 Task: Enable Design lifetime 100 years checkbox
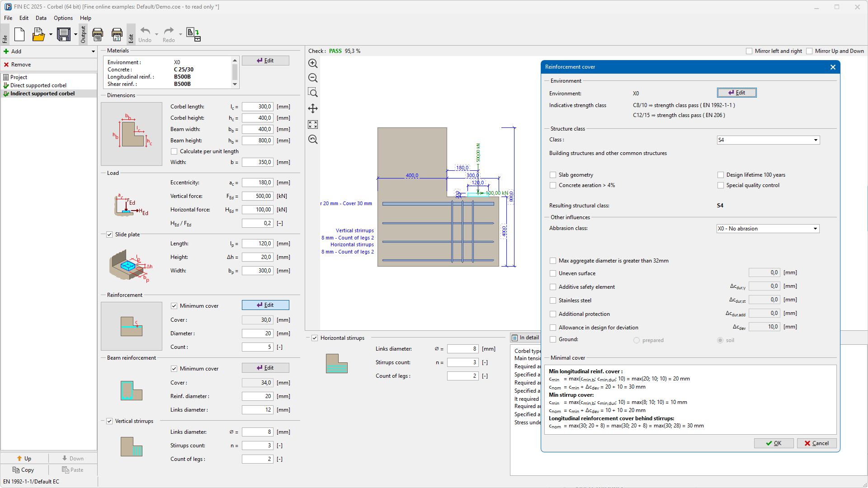pyautogui.click(x=721, y=175)
